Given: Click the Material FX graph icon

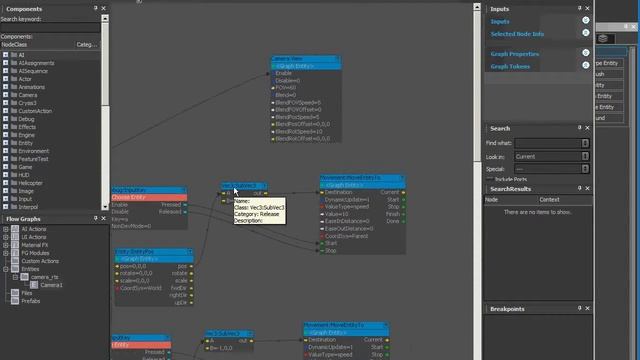Looking at the screenshot, I should [x=15, y=245].
